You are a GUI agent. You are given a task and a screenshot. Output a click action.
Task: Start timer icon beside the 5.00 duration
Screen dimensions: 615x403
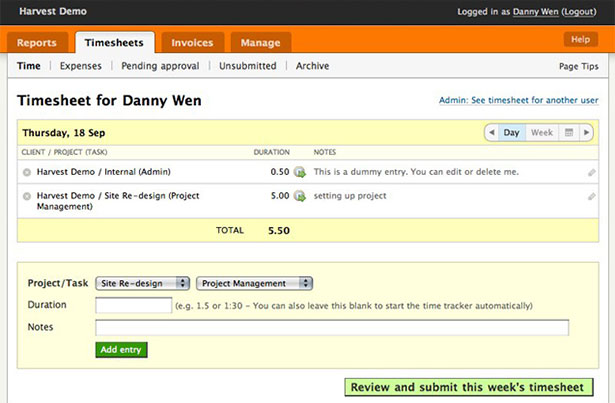300,196
